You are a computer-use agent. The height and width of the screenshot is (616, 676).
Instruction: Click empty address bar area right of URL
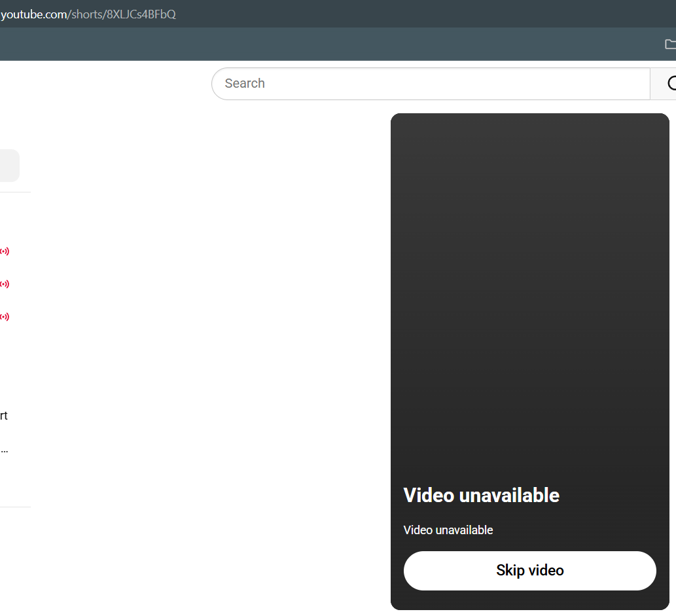[425, 14]
